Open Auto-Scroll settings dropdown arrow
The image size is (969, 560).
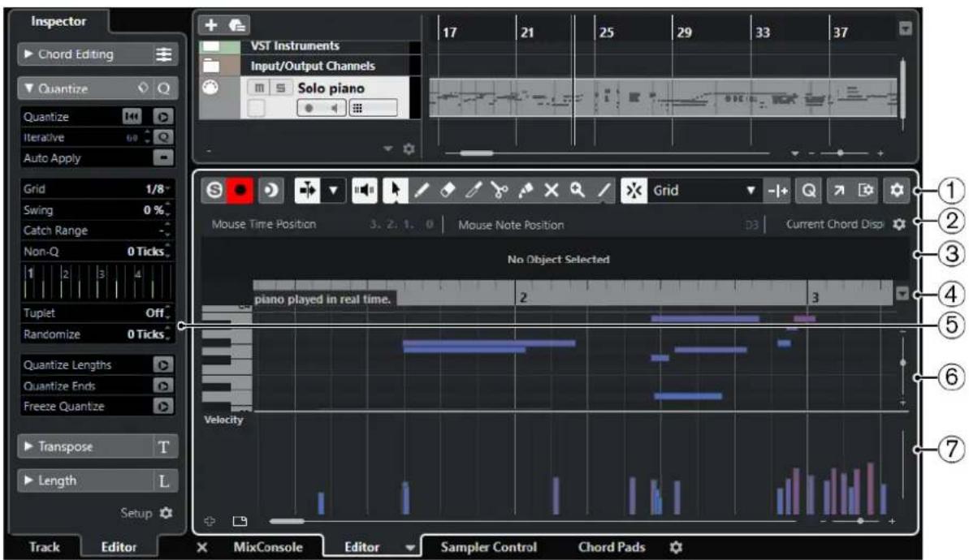pyautogui.click(x=333, y=190)
